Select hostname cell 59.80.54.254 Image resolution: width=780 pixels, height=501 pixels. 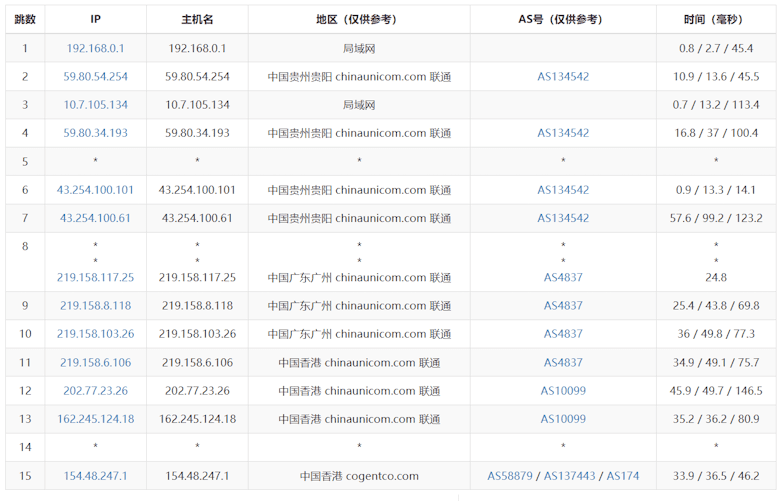(197, 77)
